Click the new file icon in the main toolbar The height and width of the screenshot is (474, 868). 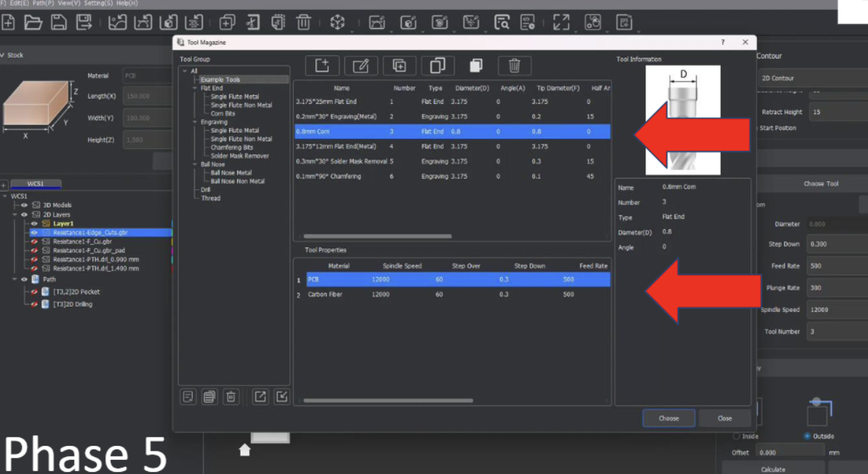pos(8,23)
